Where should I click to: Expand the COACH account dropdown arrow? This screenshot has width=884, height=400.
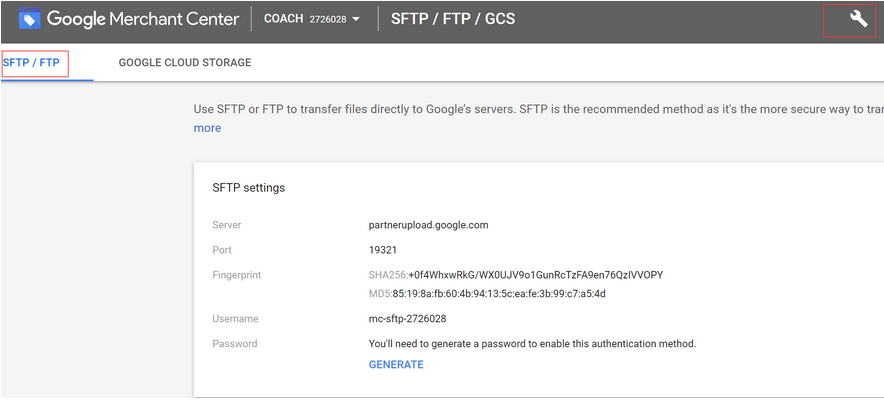point(355,20)
